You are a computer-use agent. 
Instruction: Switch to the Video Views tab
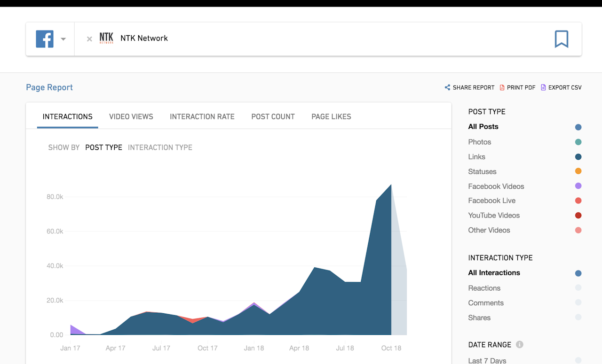coord(131,116)
